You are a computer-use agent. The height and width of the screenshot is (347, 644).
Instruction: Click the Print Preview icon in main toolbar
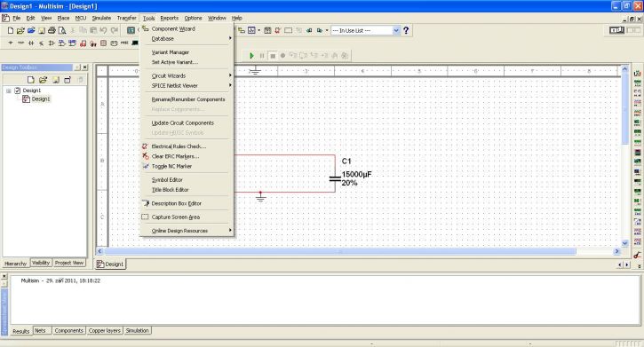point(62,30)
